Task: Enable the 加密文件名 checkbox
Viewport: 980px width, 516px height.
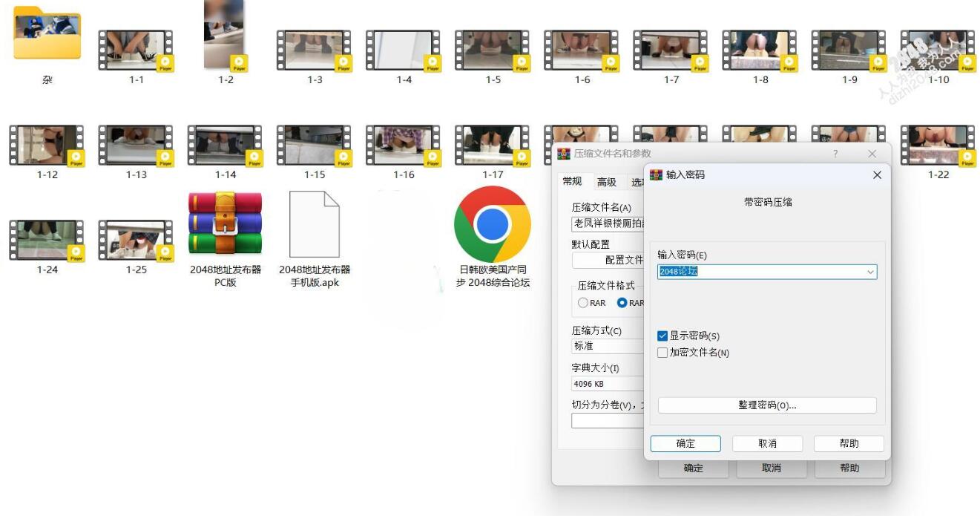Action: click(662, 353)
